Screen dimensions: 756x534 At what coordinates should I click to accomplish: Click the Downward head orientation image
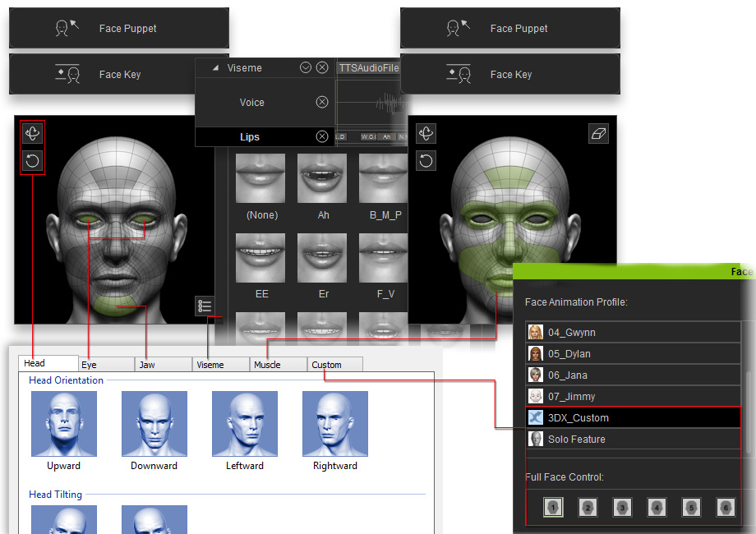tap(154, 424)
